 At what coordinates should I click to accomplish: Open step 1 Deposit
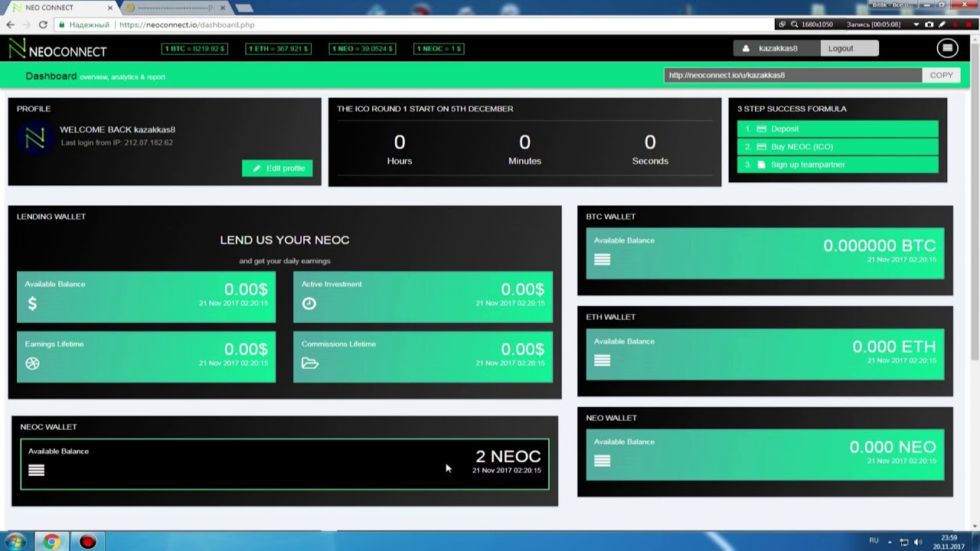tap(838, 129)
